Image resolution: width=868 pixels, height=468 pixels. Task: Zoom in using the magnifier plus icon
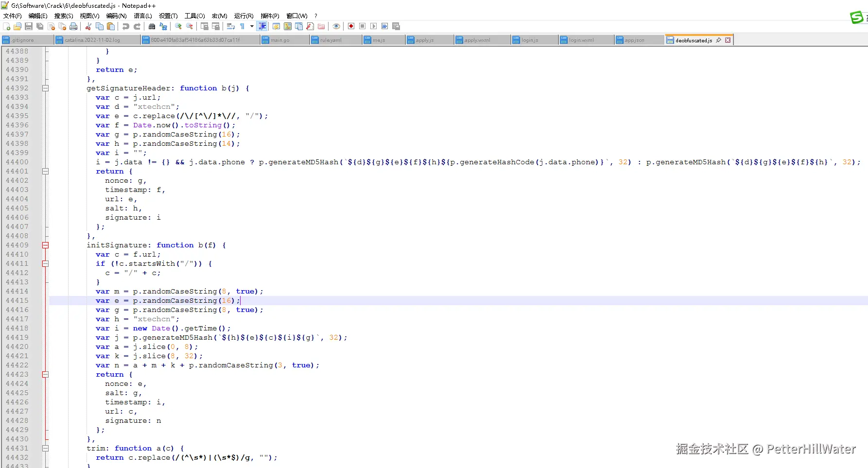[178, 26]
